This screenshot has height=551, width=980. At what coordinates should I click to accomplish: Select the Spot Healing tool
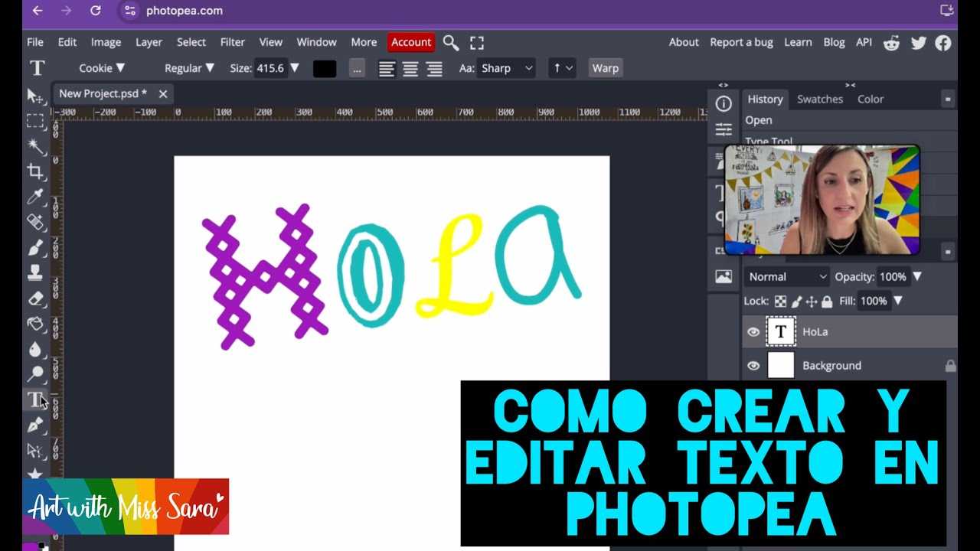(35, 222)
